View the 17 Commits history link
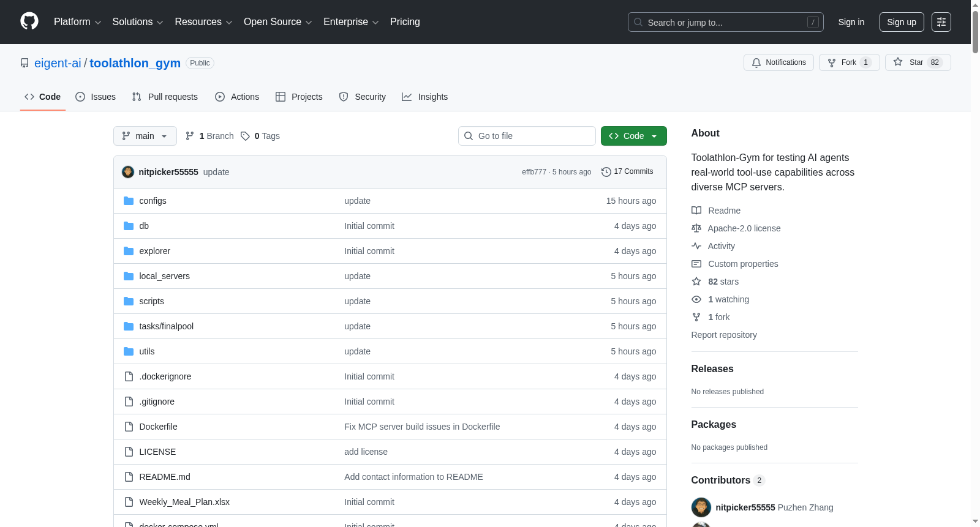The width and height of the screenshot is (980, 527). click(x=627, y=172)
